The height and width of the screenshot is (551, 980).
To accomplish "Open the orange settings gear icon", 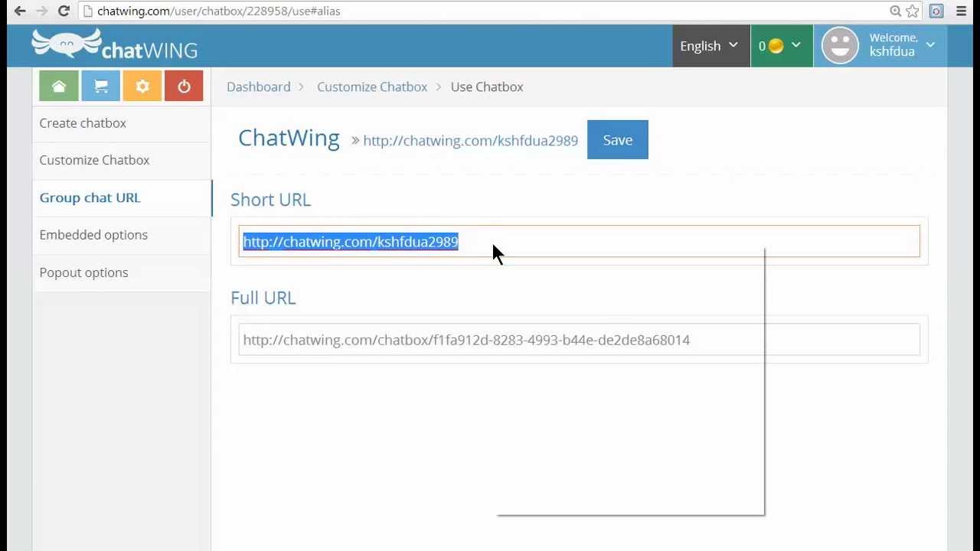I will [142, 86].
